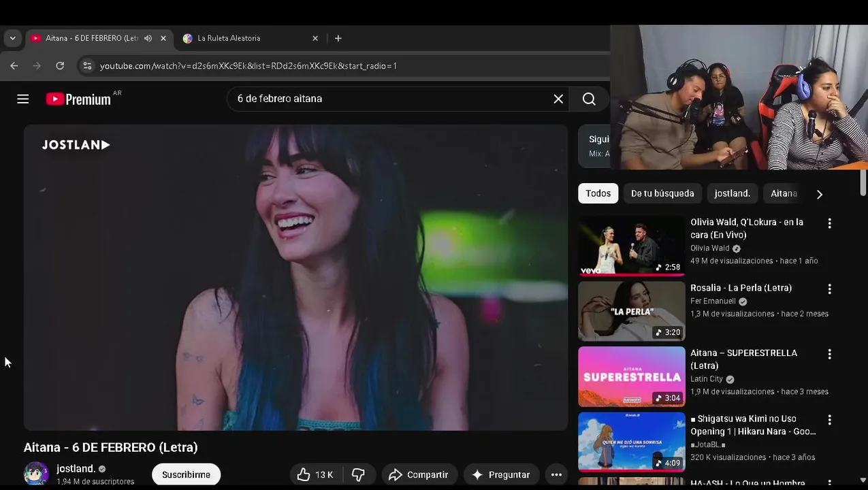The width and height of the screenshot is (868, 490).
Task: Play Olivia Wald en la cara thumbnail
Action: pos(632,246)
